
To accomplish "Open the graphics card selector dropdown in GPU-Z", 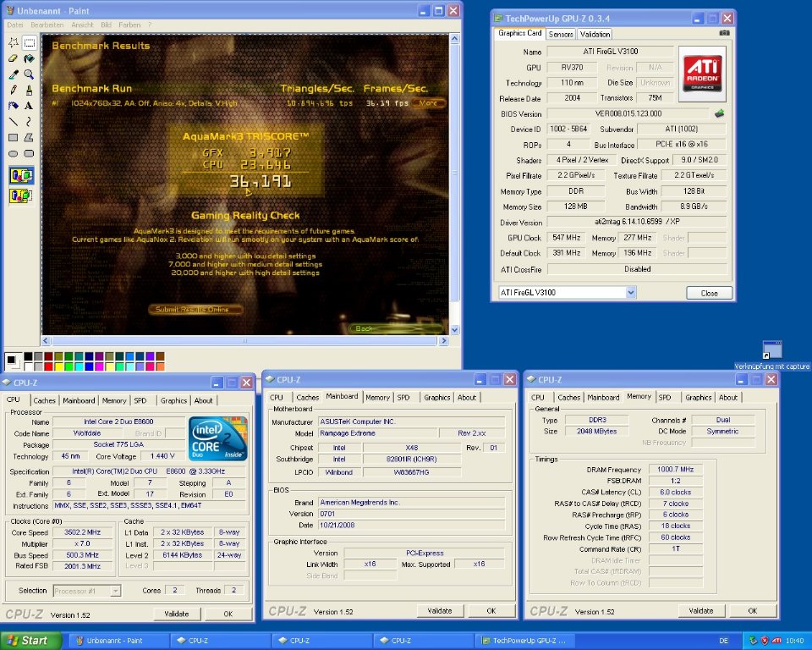I will click(631, 292).
